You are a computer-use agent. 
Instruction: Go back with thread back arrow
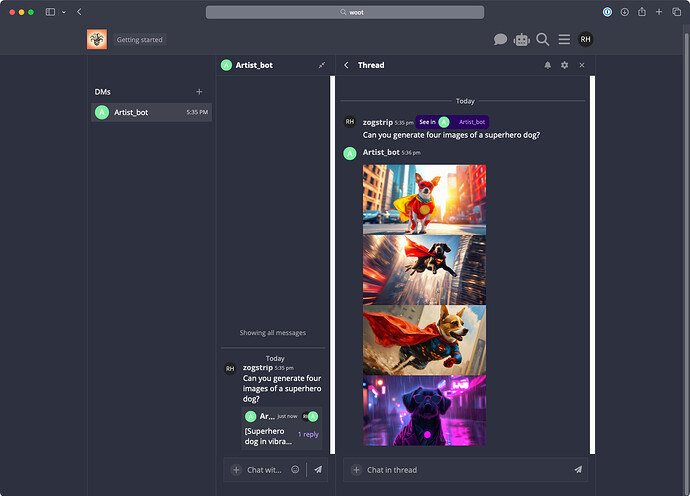click(x=346, y=65)
